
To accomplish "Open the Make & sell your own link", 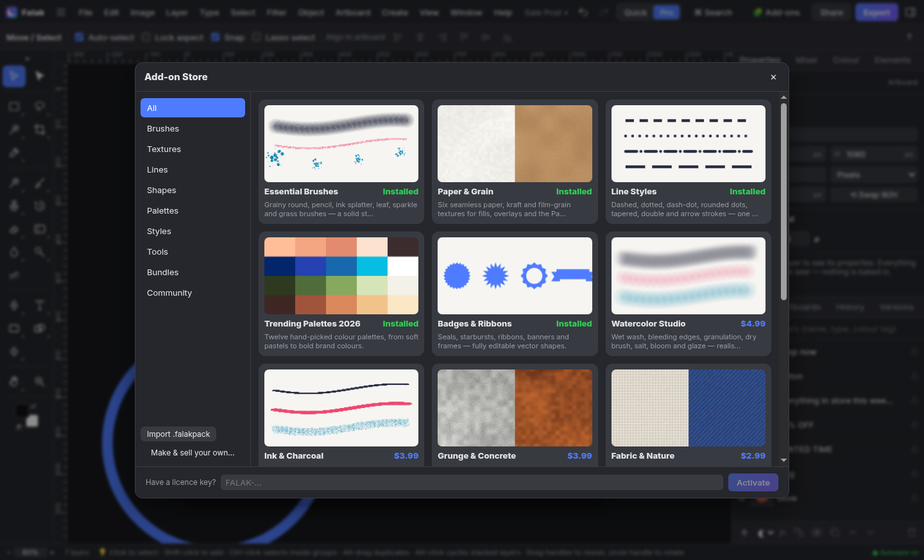I will [x=193, y=453].
